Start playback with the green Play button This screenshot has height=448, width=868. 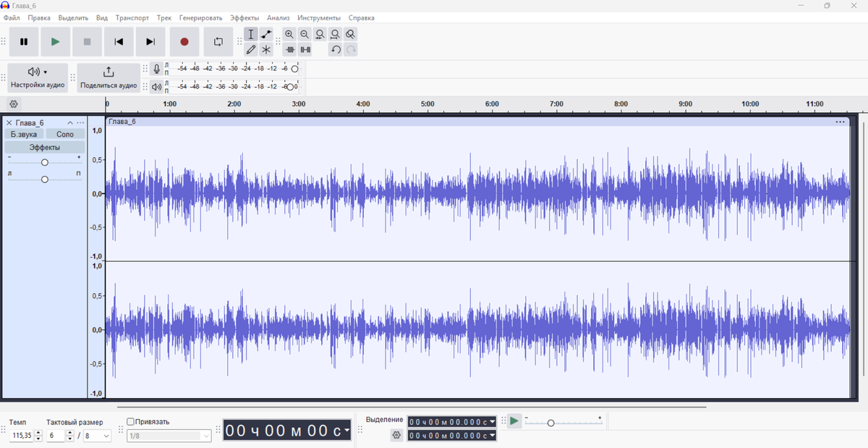(56, 42)
